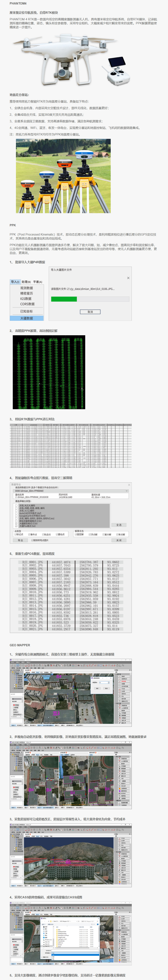
Task: Click the green PPK flight-track plot image
Action: click(49, 372)
